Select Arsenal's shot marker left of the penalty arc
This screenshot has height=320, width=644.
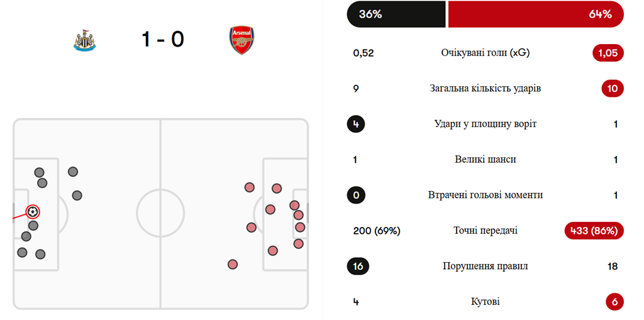252,228
